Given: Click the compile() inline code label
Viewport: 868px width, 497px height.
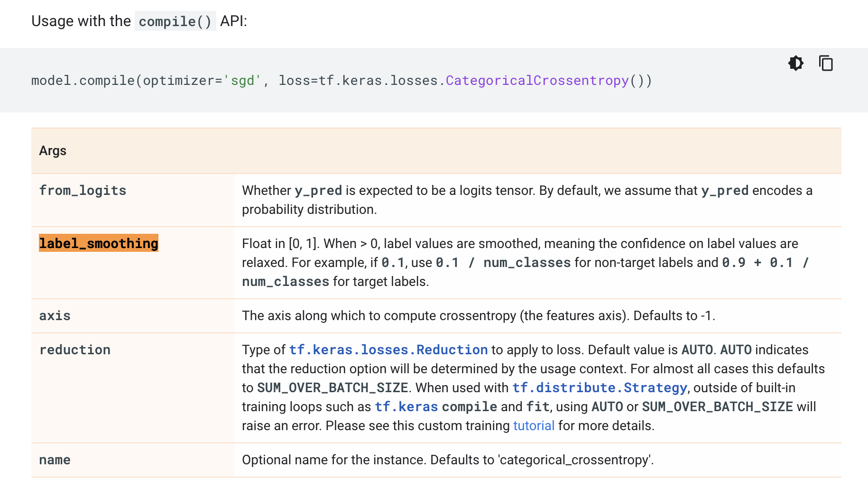Looking at the screenshot, I should click(175, 21).
